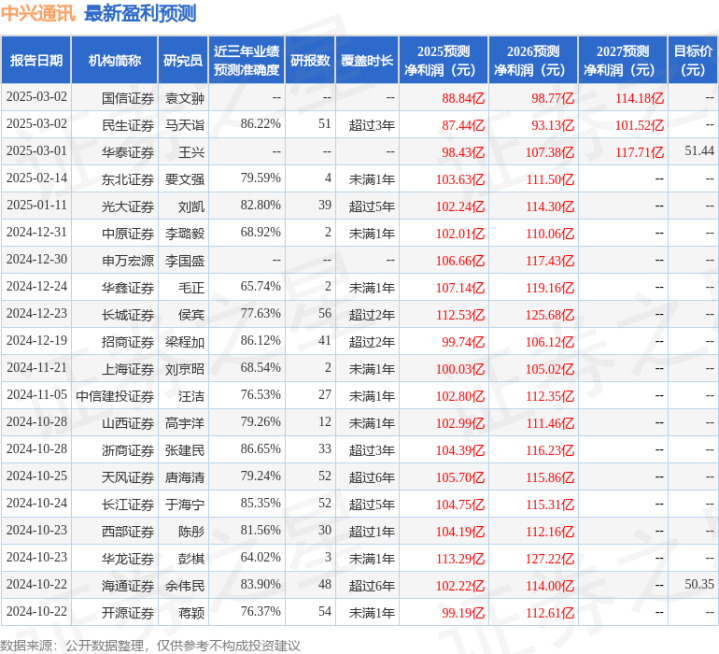Click the 研究员 column header
The width and height of the screenshot is (719, 654).
(183, 61)
